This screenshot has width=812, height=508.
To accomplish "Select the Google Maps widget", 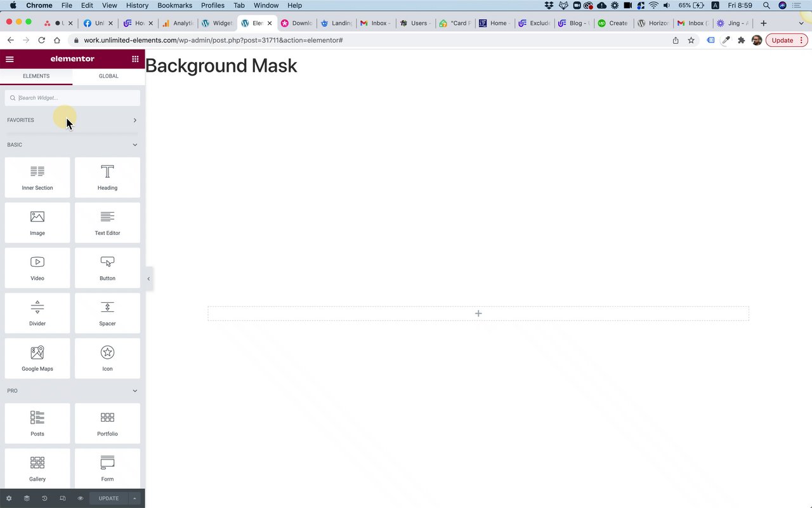I will (37, 358).
